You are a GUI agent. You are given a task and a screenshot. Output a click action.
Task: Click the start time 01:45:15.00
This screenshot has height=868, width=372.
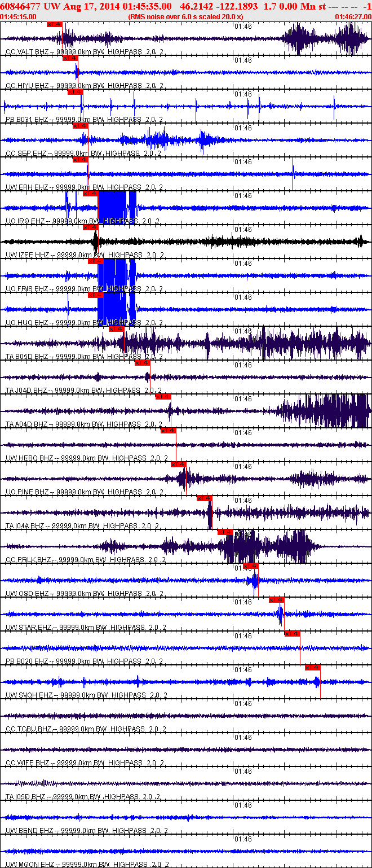tap(19, 17)
